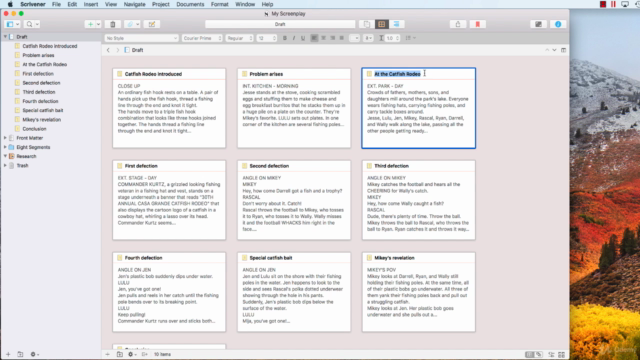The width and height of the screenshot is (640, 360).
Task: Justify text alignment
Action: 342,38
